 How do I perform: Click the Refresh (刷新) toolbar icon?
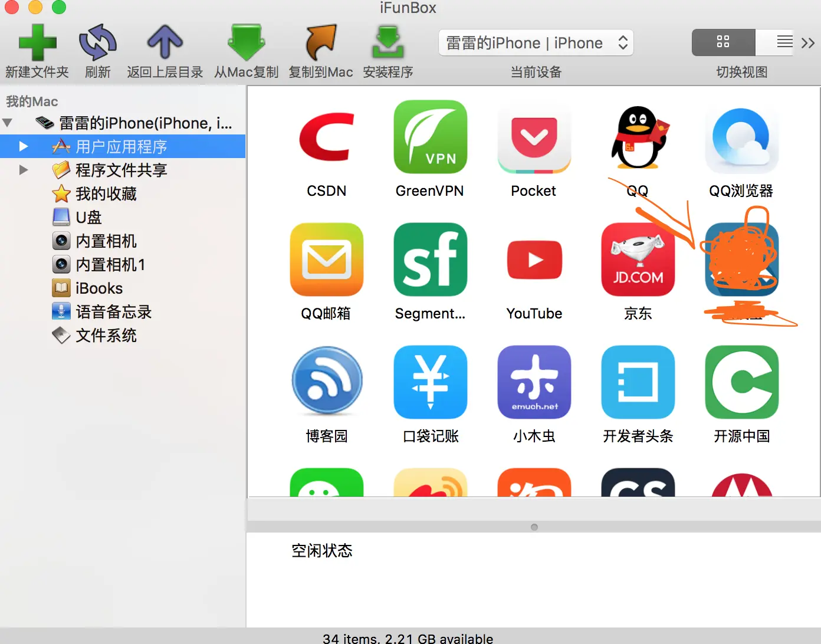97,42
